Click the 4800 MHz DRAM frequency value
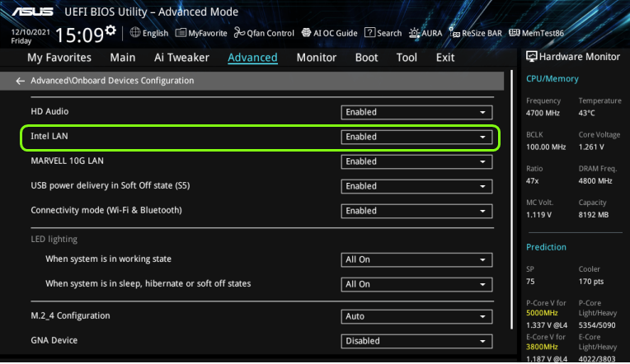 (x=595, y=181)
